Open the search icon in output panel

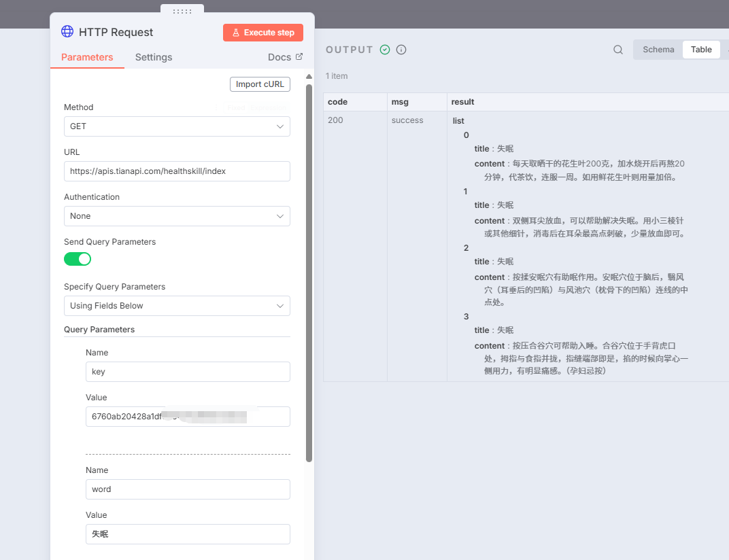pyautogui.click(x=618, y=50)
